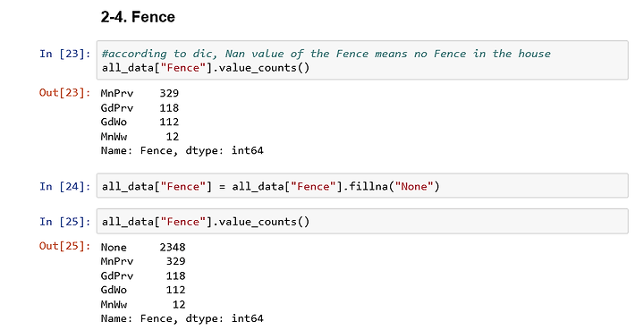Click the GdWo 112 row in Out[23]
The image size is (644, 330).
[140, 122]
